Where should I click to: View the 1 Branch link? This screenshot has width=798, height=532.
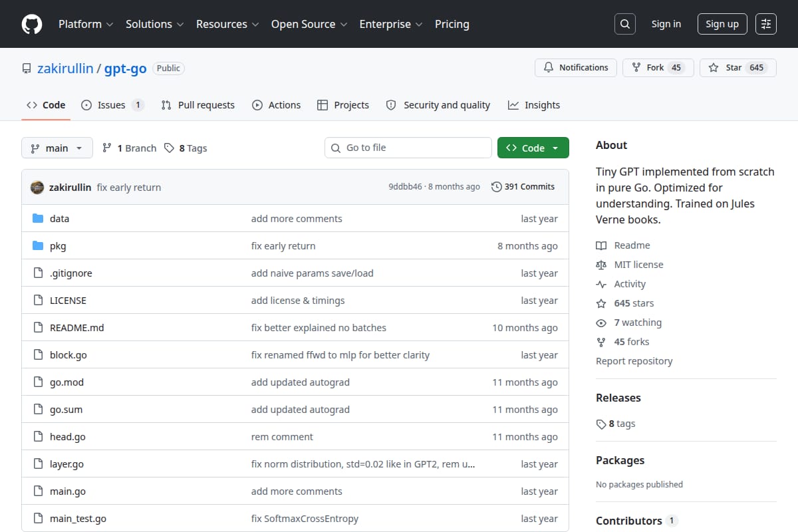click(129, 148)
